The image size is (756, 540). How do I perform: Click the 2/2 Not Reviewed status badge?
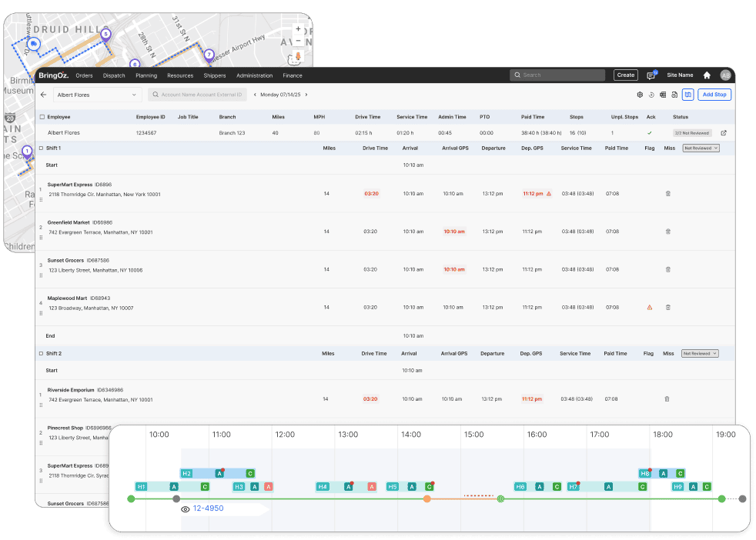(692, 133)
